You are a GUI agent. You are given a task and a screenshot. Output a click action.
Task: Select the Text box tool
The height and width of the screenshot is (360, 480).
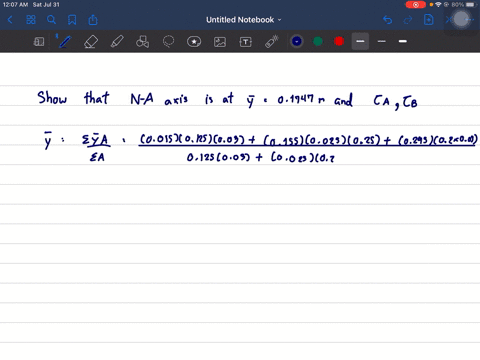point(246,42)
